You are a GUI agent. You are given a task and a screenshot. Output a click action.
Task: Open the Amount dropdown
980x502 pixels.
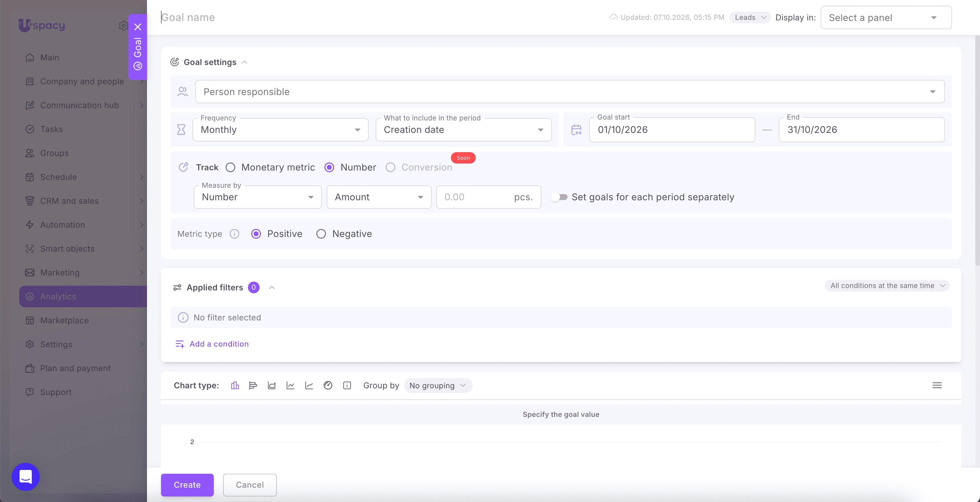tap(379, 197)
